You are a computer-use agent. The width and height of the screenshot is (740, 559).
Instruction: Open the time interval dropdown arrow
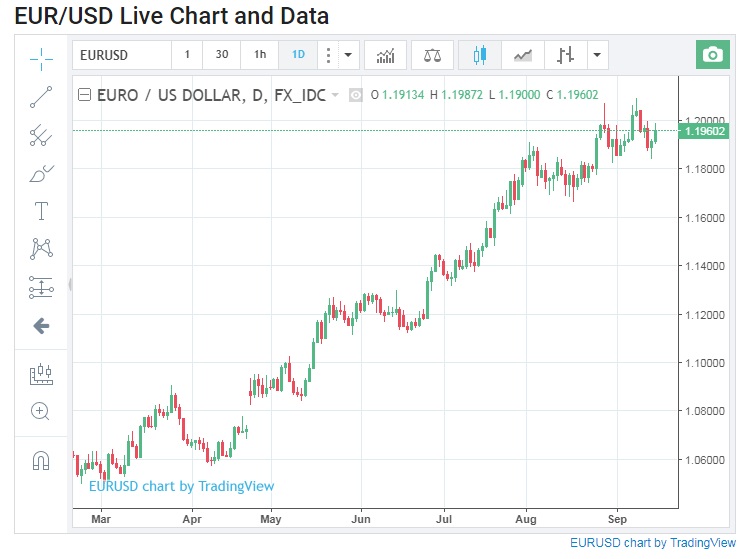click(x=348, y=55)
